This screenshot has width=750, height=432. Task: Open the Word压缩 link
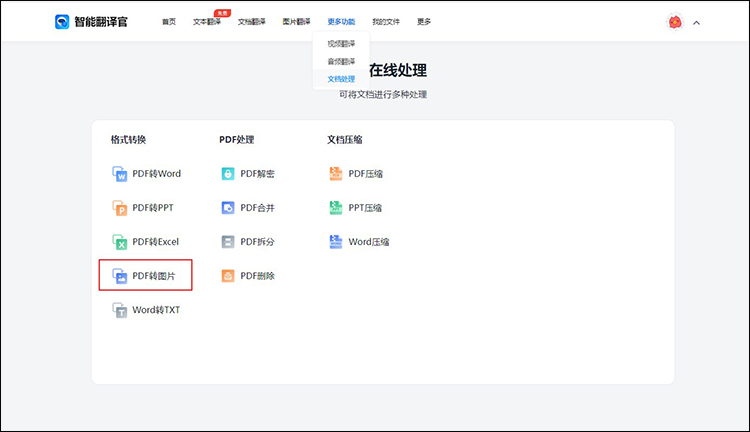pyautogui.click(x=369, y=242)
